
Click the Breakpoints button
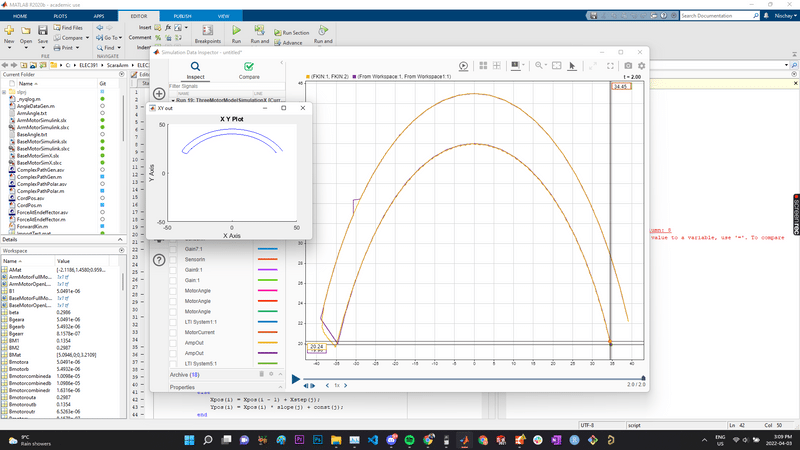208,35
